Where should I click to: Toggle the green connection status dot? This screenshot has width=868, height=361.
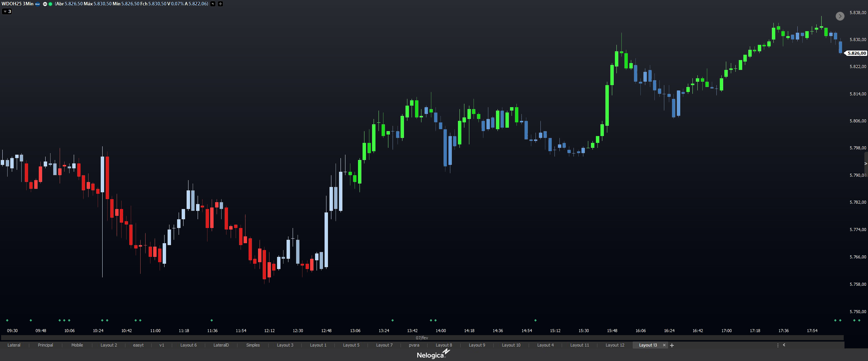[50, 4]
